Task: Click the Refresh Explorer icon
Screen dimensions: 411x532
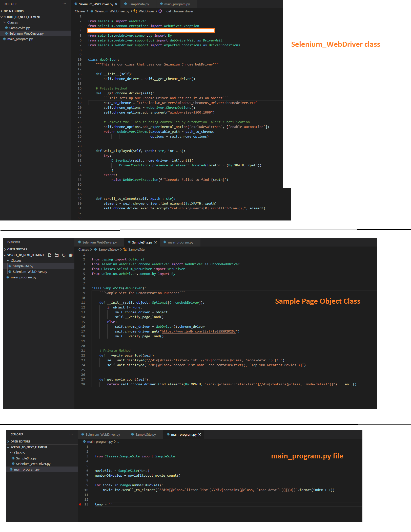Action: click(64, 255)
